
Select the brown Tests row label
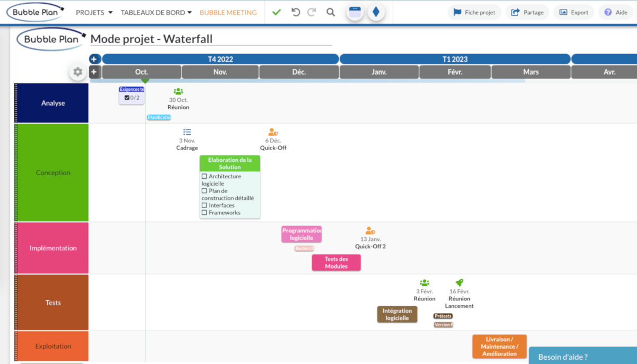[x=53, y=302]
